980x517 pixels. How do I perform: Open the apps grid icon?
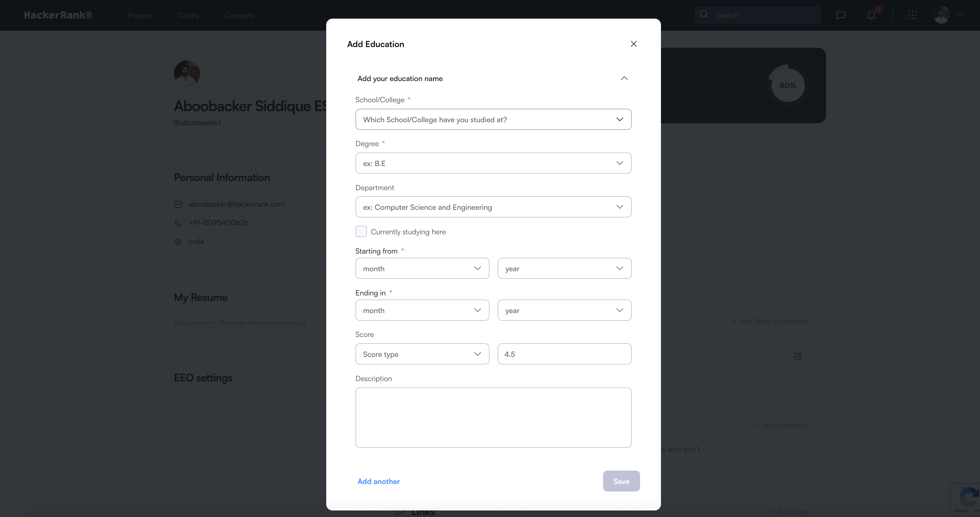[912, 15]
